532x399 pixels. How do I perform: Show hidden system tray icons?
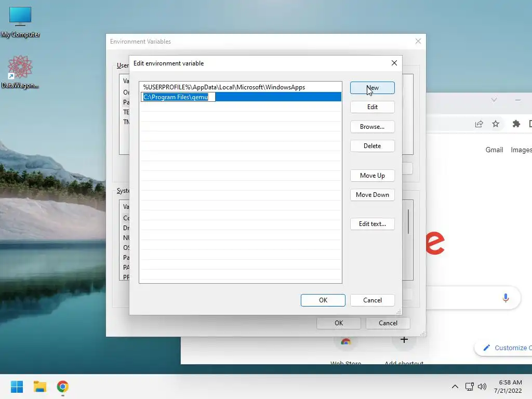pyautogui.click(x=455, y=387)
